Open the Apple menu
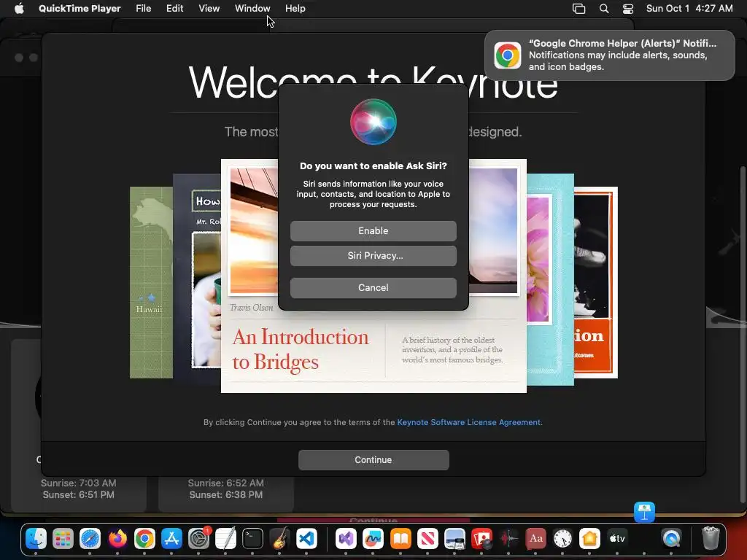747x560 pixels. [x=19, y=9]
